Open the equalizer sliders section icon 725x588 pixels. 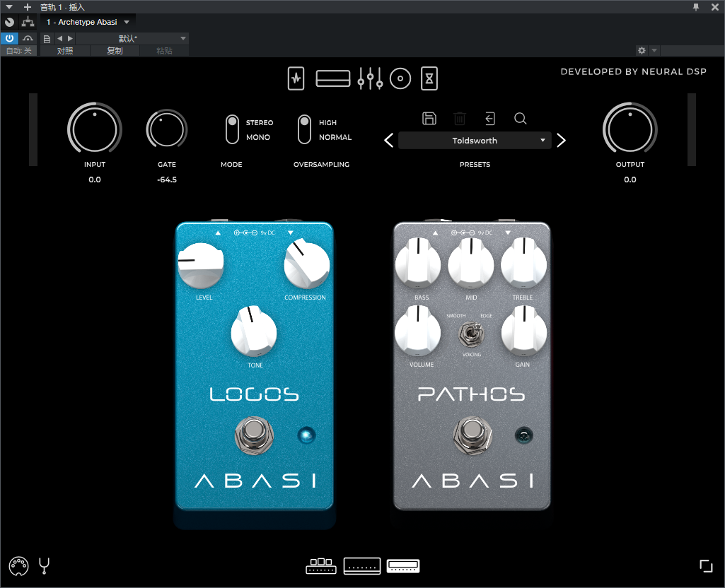(x=370, y=78)
